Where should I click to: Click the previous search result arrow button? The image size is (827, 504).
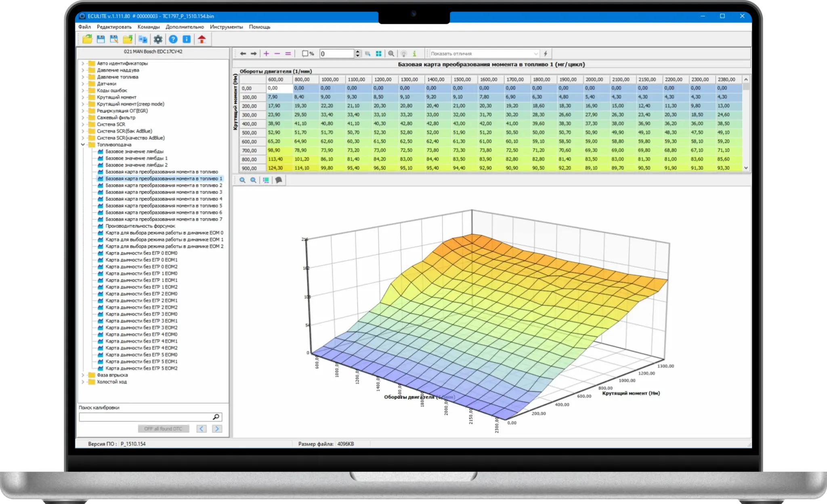coord(202,428)
